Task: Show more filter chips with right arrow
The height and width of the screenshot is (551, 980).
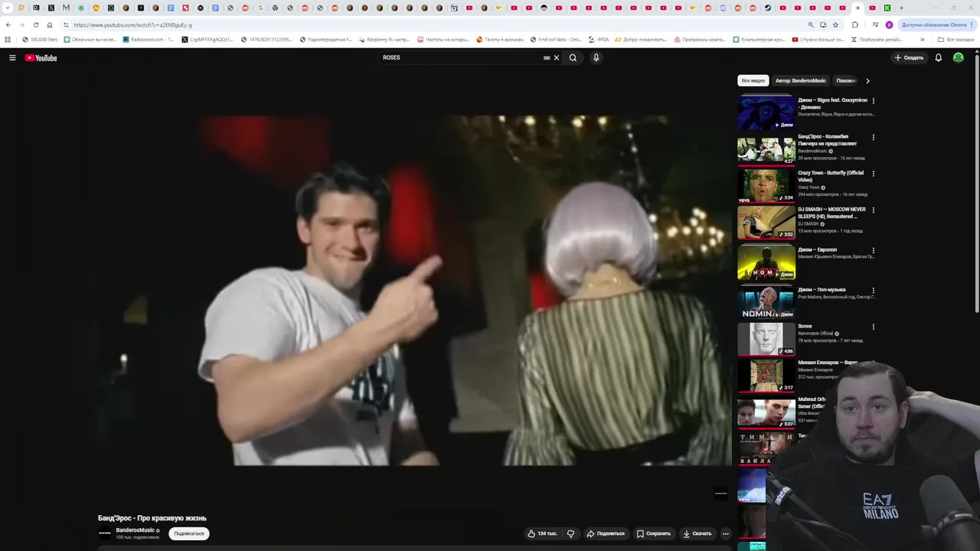Action: [867, 80]
